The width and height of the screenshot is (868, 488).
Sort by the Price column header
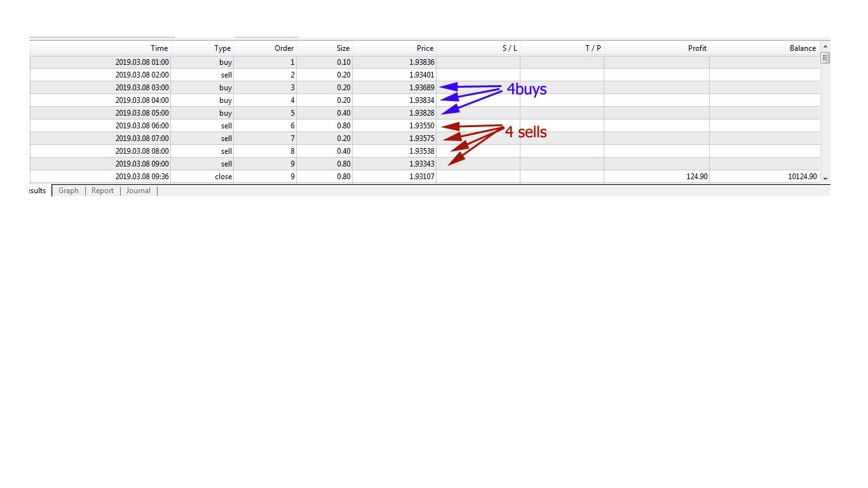point(395,48)
